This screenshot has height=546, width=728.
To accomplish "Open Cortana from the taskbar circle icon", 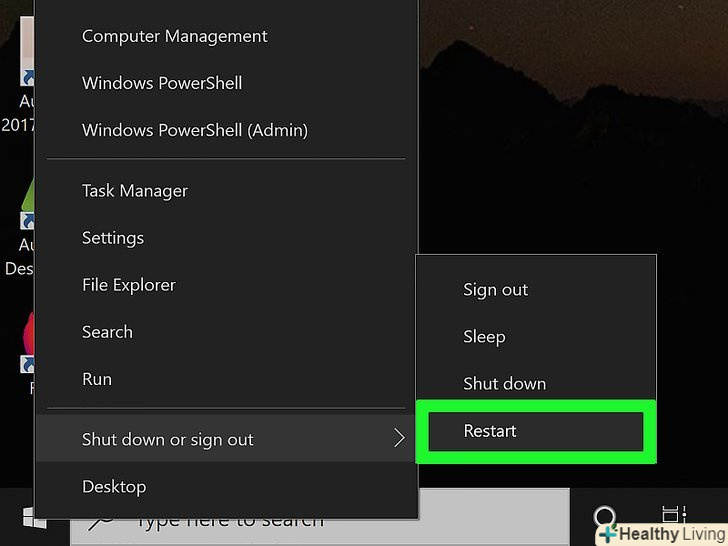I will click(x=605, y=517).
